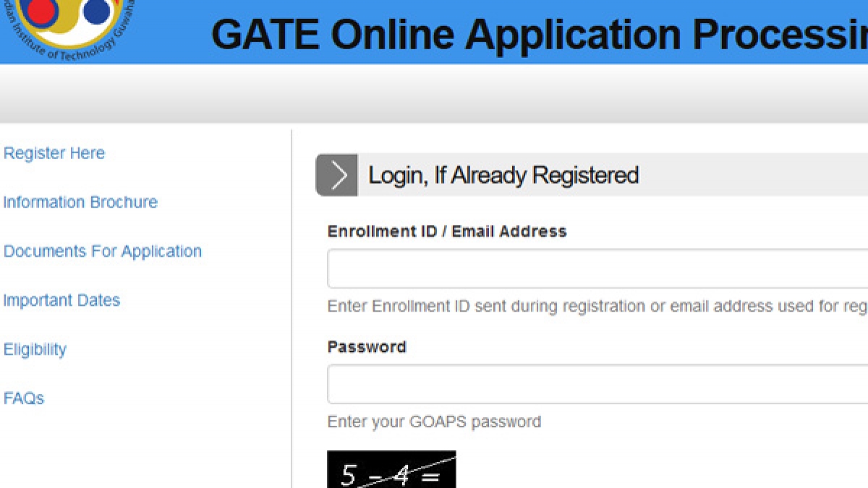
Task: Click the Password input field
Action: coord(579,383)
